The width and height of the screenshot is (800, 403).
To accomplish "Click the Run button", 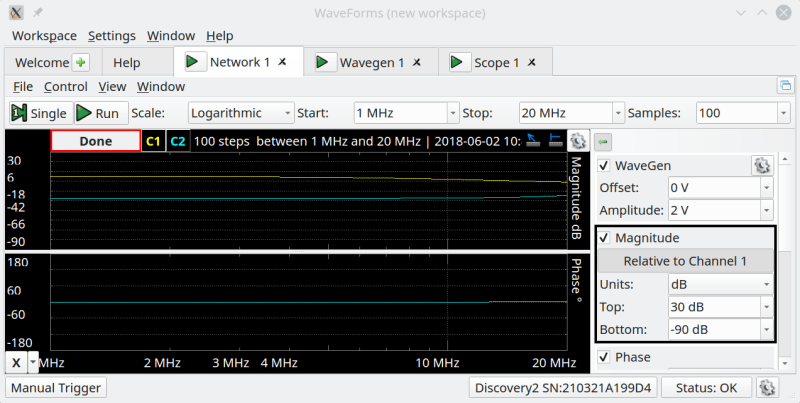I will pyautogui.click(x=101, y=113).
